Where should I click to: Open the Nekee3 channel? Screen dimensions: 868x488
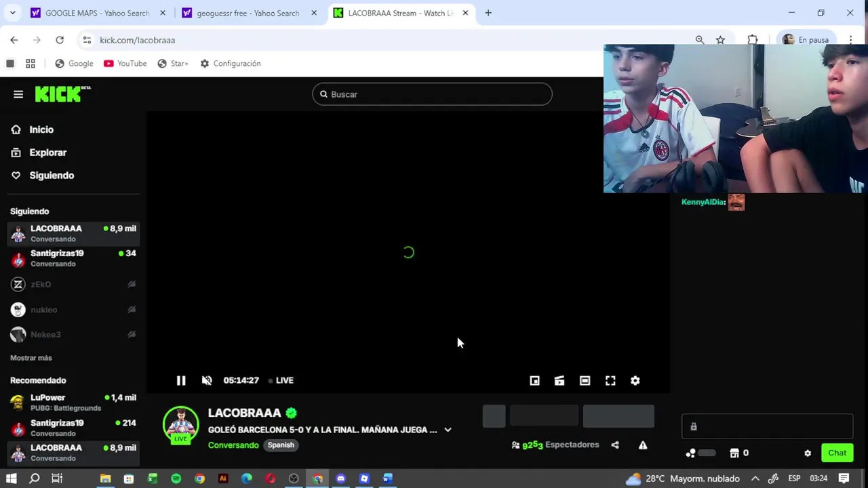click(73, 335)
